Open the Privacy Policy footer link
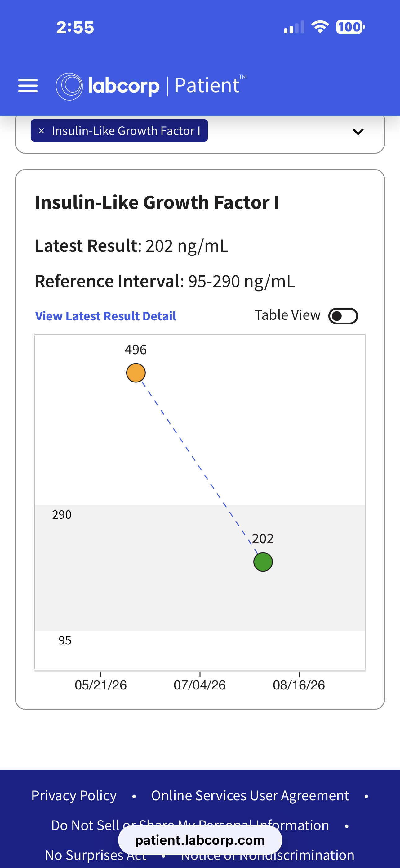 [x=74, y=796]
